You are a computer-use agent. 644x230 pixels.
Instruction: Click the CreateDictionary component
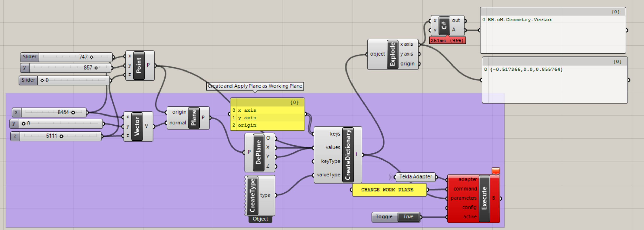point(348,154)
